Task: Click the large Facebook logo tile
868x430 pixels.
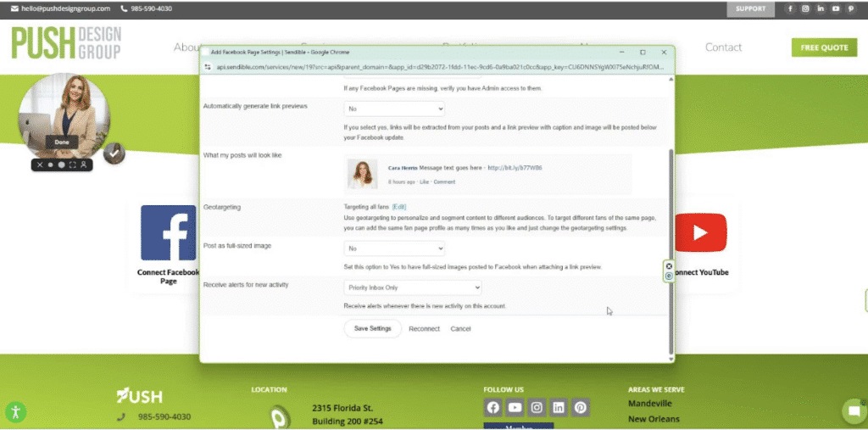Action: [169, 232]
